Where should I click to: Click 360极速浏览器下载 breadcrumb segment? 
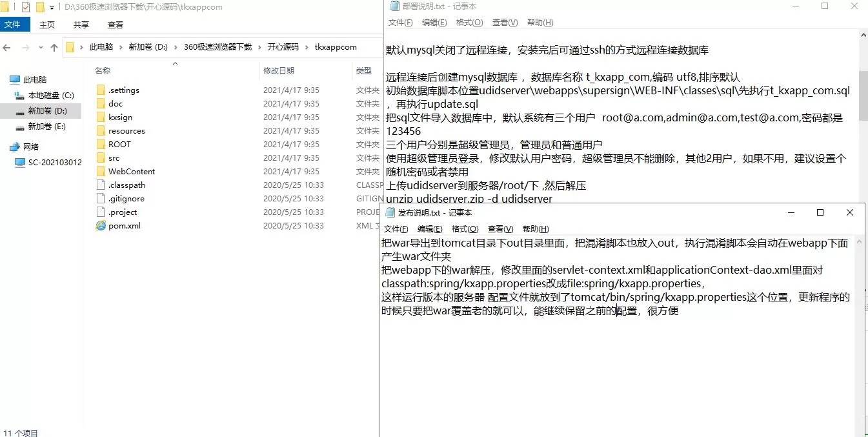point(218,47)
